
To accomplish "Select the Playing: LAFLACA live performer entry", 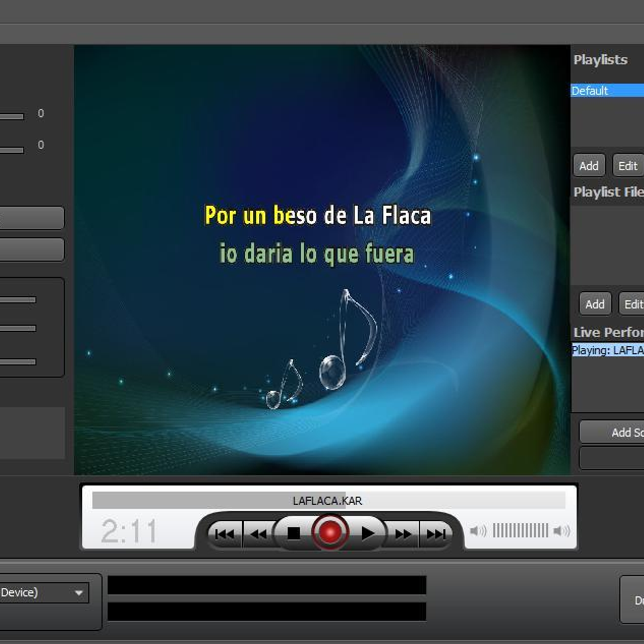I will 608,350.
